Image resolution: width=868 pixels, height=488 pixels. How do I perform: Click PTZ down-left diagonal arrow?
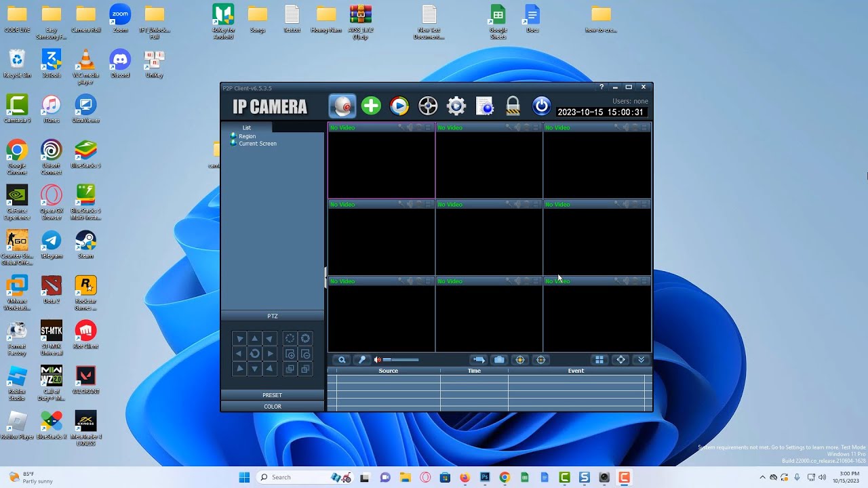tap(239, 369)
